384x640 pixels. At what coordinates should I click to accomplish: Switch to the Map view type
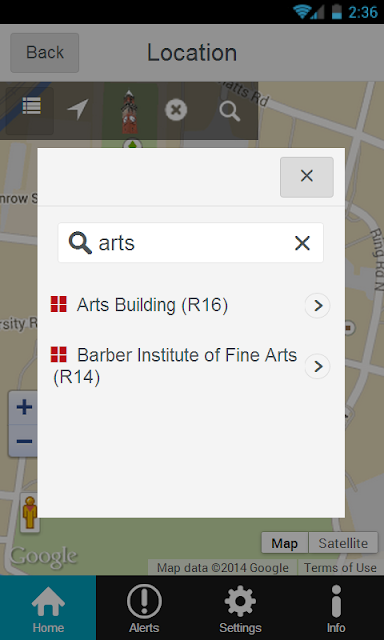(284, 543)
